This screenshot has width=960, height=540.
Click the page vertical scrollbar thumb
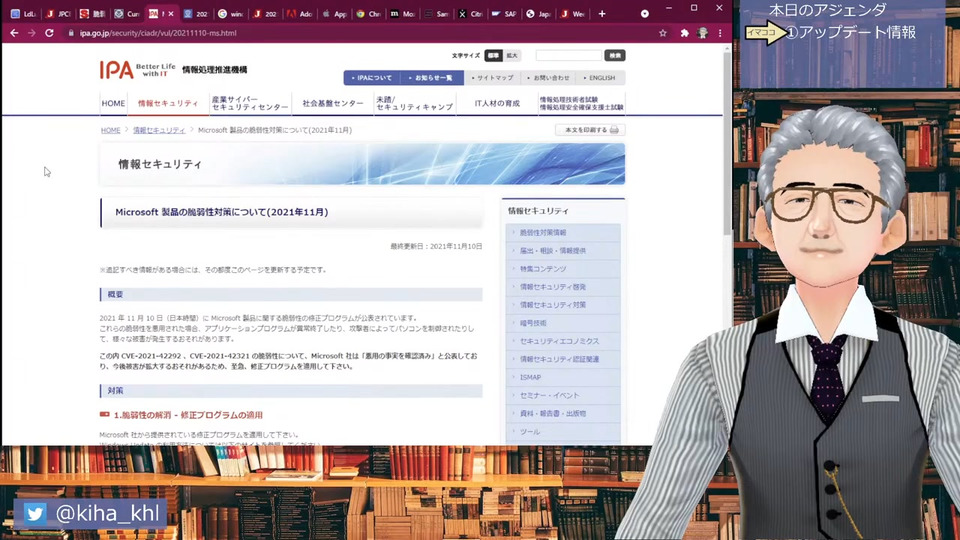coord(727,144)
